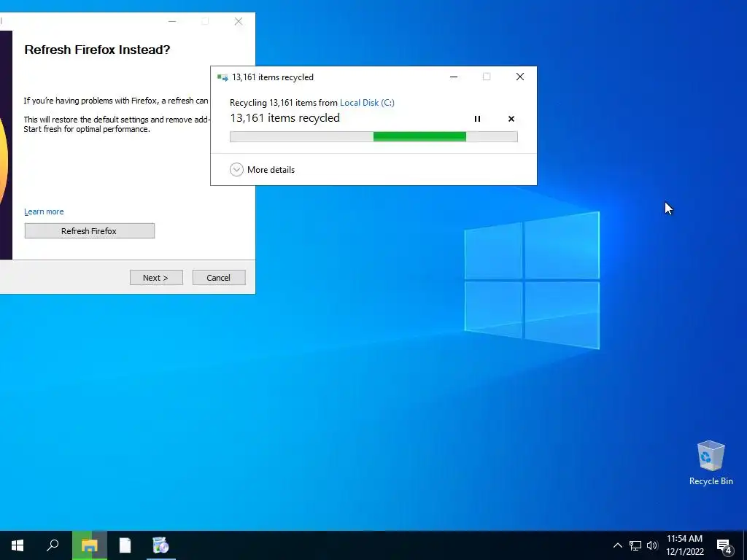Open the Recycle Bin desktop icon
Screen dimensions: 747x560
pyautogui.click(x=711, y=463)
